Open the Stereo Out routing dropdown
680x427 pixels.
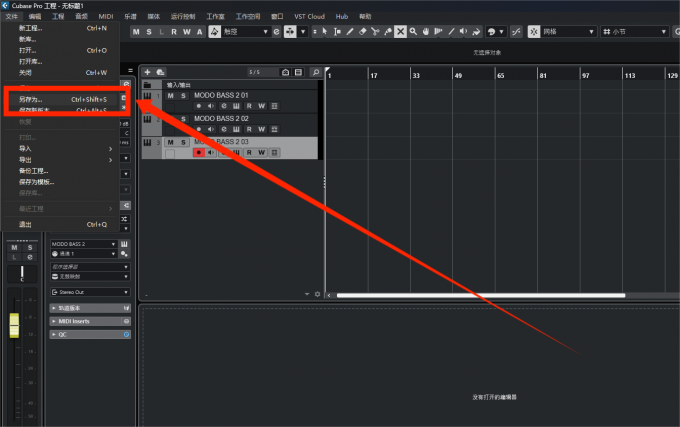(x=90, y=292)
